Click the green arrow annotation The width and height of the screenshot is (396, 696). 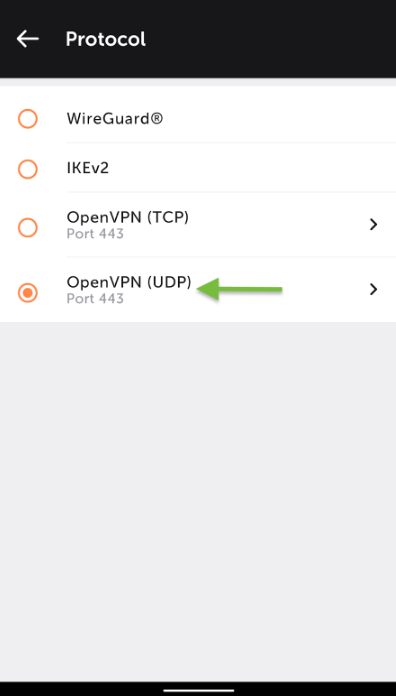point(239,289)
